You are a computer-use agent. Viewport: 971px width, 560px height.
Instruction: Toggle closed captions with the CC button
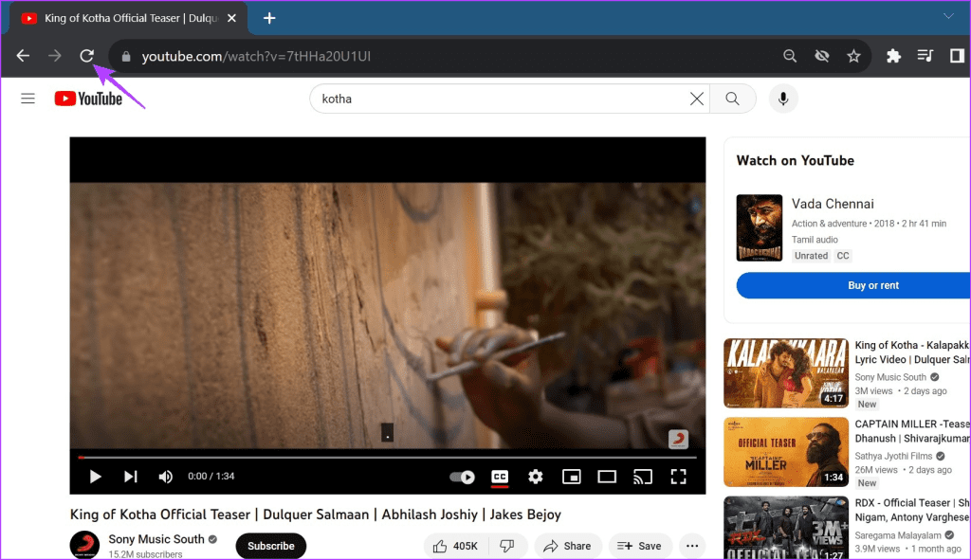500,477
